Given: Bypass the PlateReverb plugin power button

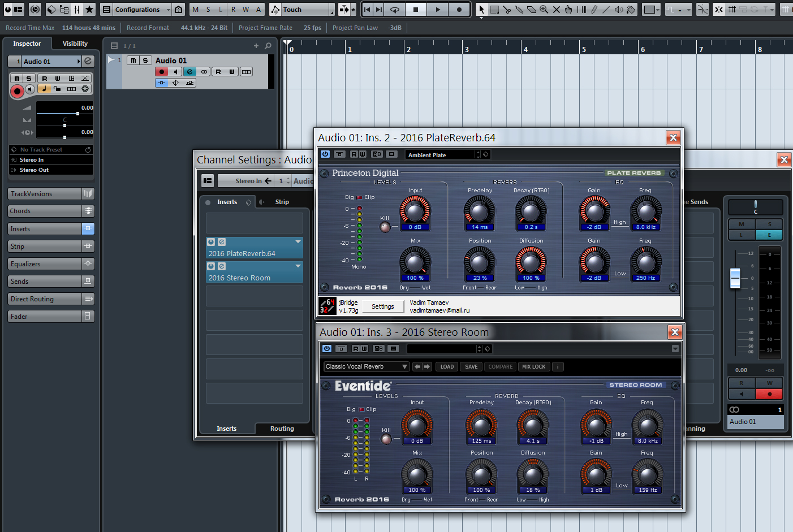Looking at the screenshot, I should (x=325, y=154).
